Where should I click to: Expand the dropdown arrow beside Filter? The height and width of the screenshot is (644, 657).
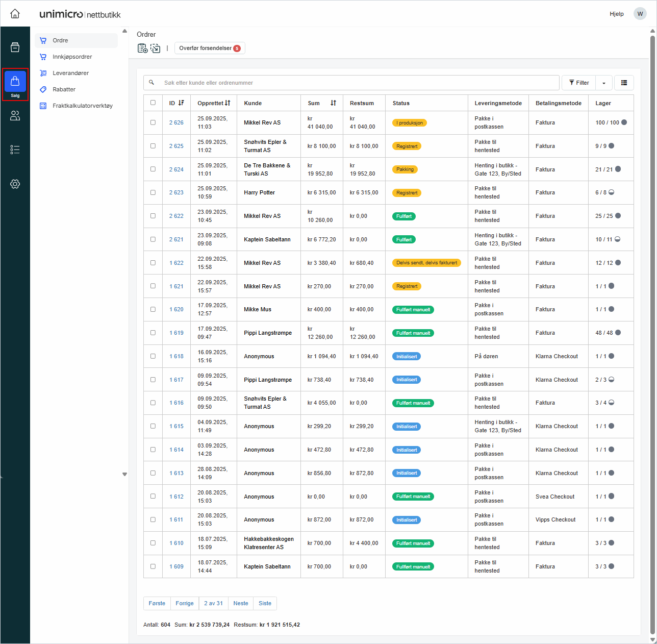[x=604, y=83]
